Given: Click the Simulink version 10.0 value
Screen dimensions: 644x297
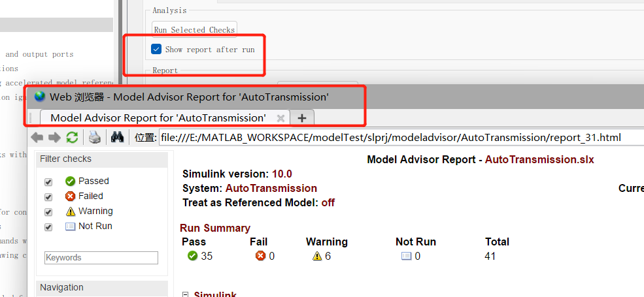Looking at the screenshot, I should [x=282, y=174].
